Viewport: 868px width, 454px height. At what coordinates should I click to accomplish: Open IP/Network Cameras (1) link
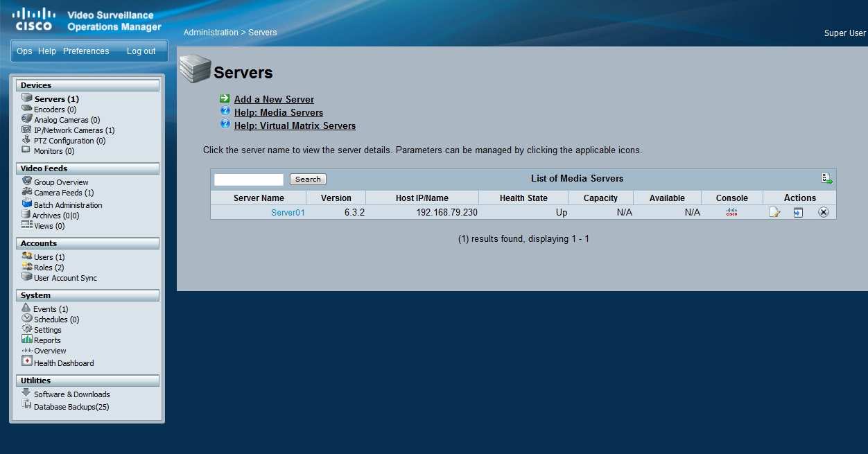click(x=74, y=130)
